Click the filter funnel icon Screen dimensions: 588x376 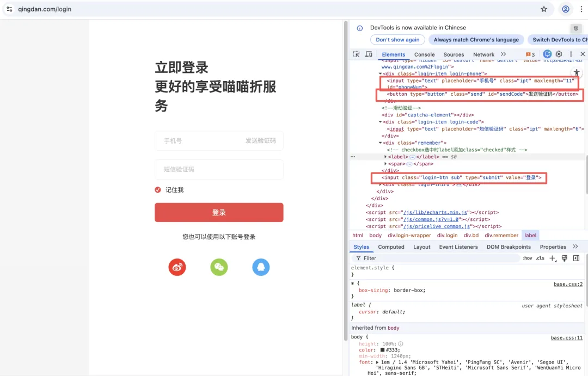pos(358,258)
